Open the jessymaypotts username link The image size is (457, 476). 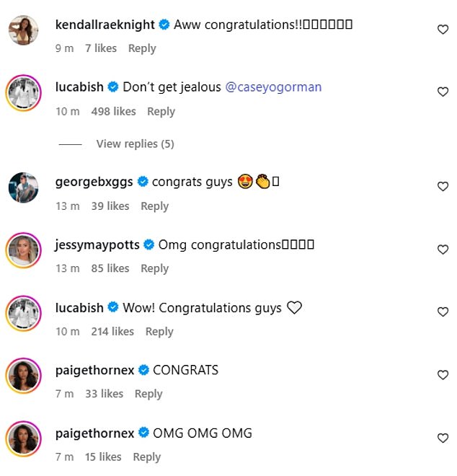(97, 244)
